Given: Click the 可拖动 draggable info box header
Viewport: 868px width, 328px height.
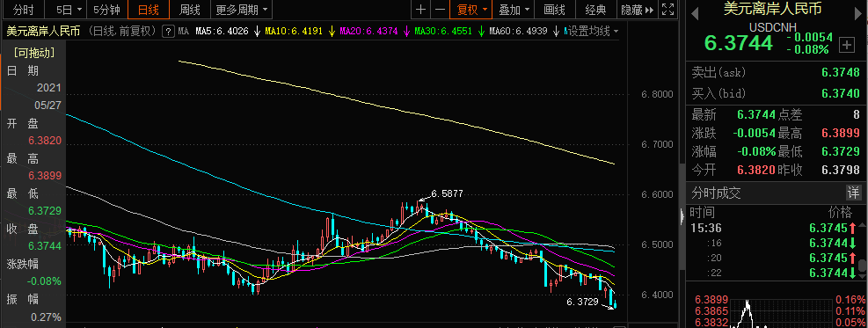Looking at the screenshot, I should [x=33, y=53].
